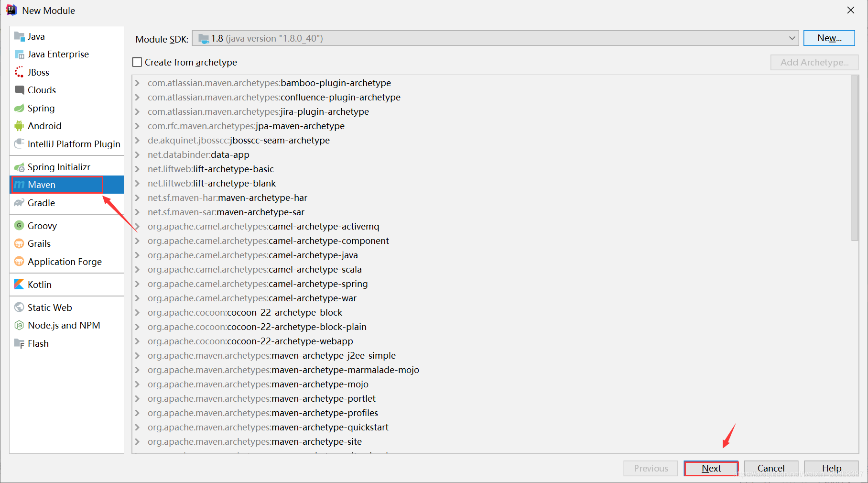This screenshot has height=483, width=868.
Task: Expand jpa-maven-archetype node
Action: [x=138, y=126]
